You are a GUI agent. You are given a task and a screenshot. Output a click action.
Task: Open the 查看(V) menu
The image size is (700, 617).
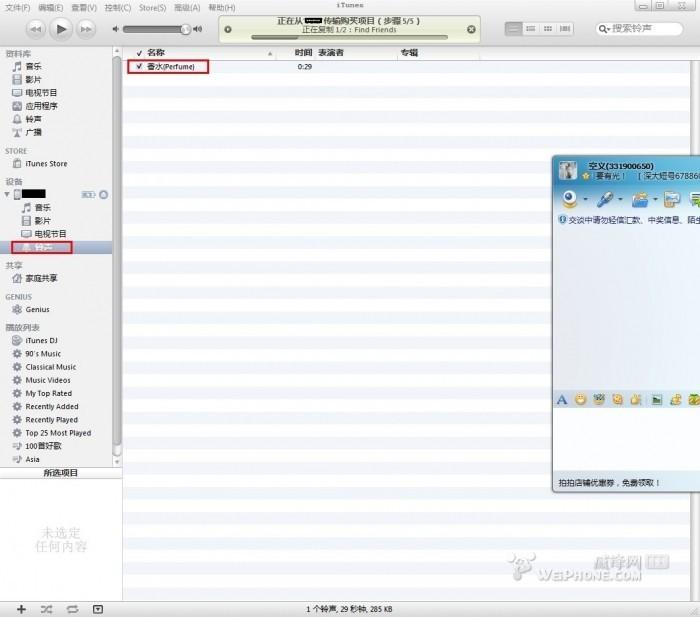[84, 8]
